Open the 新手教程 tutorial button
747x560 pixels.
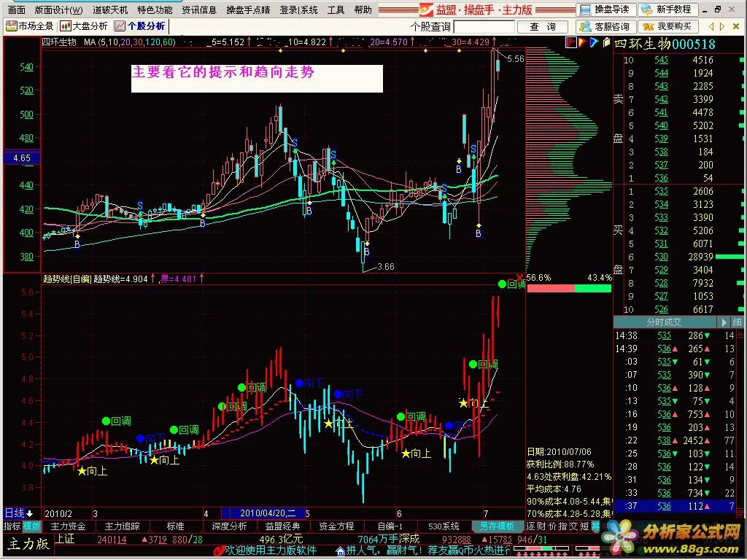coord(667,9)
